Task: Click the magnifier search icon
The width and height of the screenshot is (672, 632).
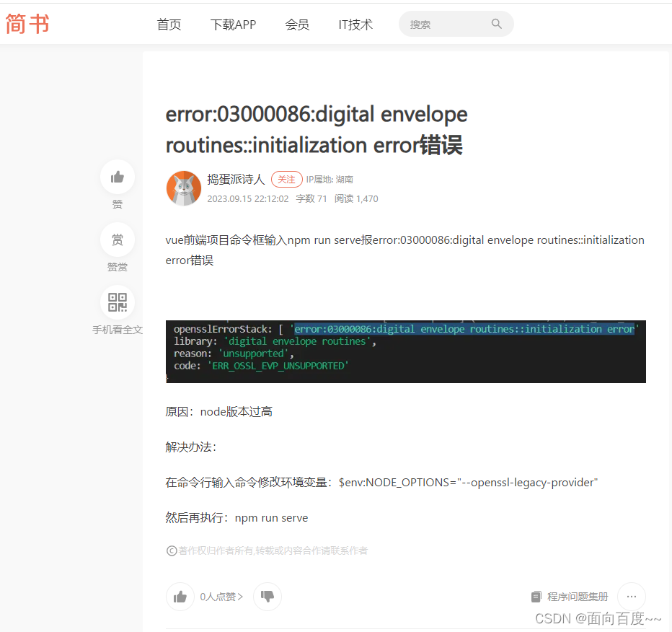Action: pyautogui.click(x=496, y=24)
